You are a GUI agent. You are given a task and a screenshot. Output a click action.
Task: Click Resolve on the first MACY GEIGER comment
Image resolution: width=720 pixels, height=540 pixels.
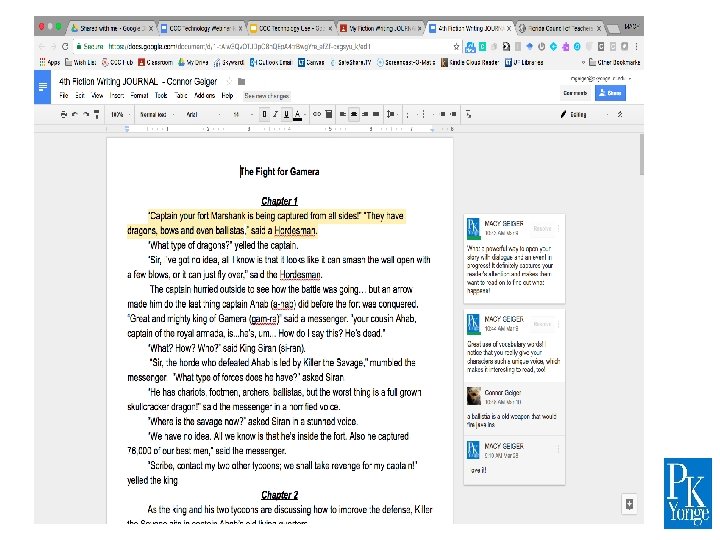542,228
